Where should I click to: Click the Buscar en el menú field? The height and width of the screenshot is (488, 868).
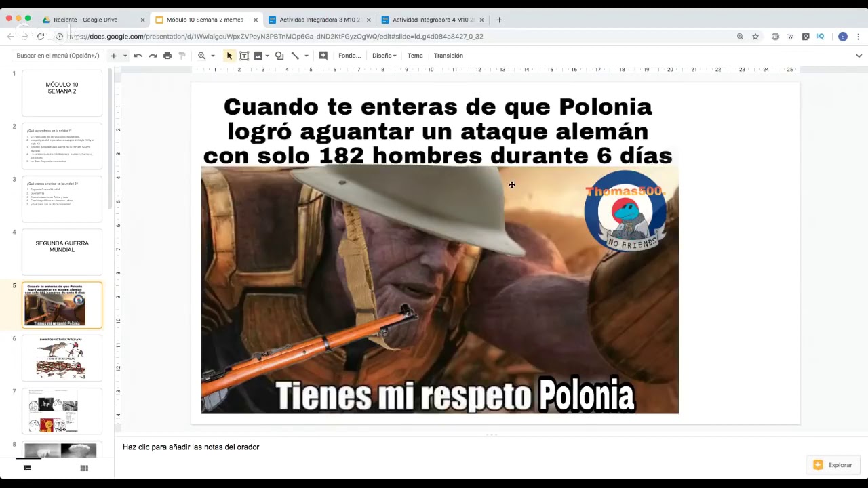pos(58,56)
